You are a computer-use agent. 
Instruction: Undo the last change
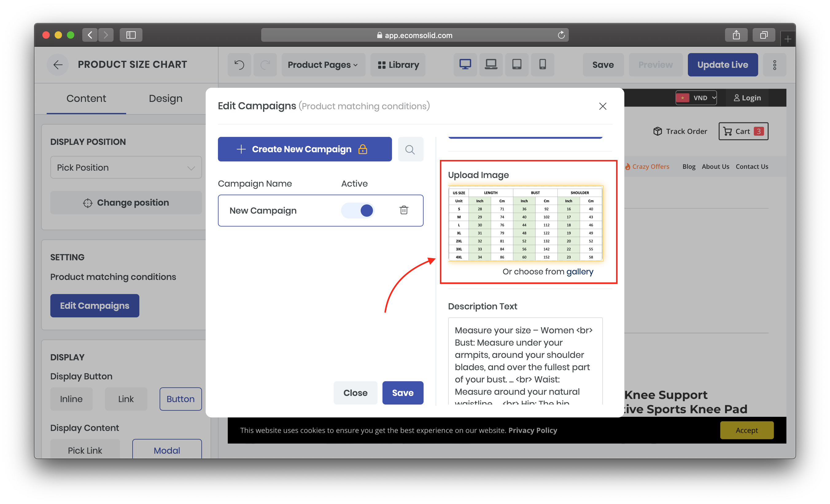pyautogui.click(x=239, y=64)
